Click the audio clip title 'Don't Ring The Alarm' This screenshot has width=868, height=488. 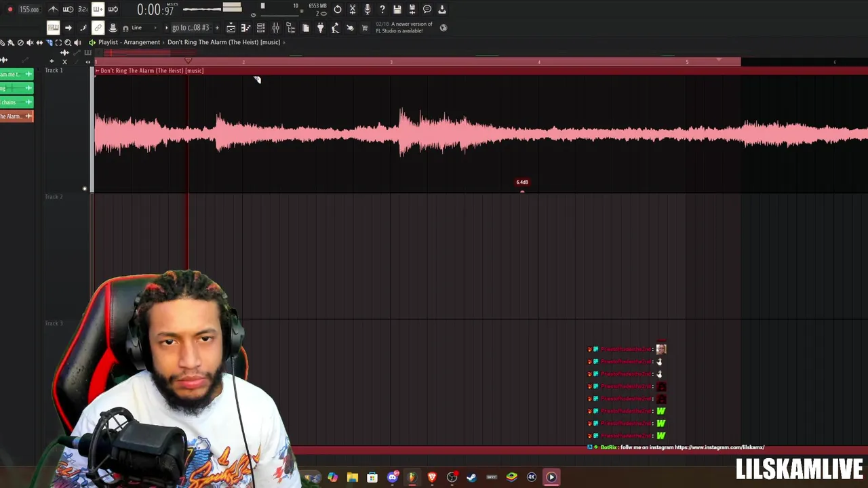151,70
